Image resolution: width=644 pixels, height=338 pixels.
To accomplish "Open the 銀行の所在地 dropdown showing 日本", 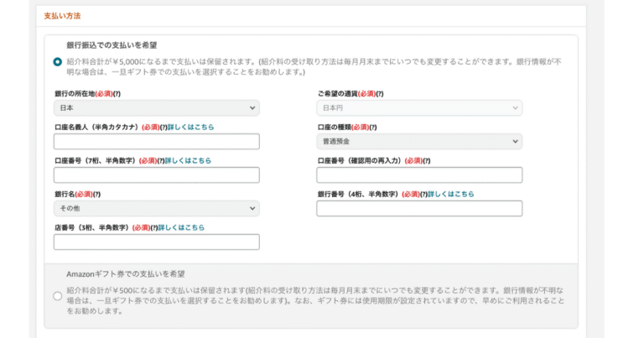I will 157,108.
